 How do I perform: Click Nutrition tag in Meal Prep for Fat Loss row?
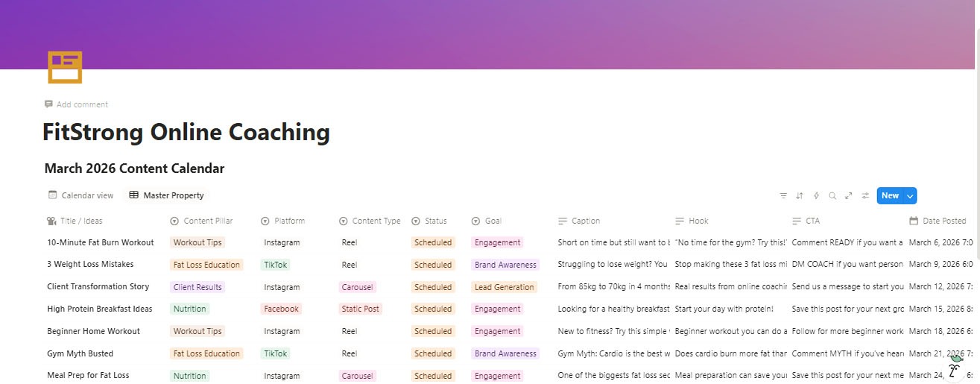[x=189, y=376]
